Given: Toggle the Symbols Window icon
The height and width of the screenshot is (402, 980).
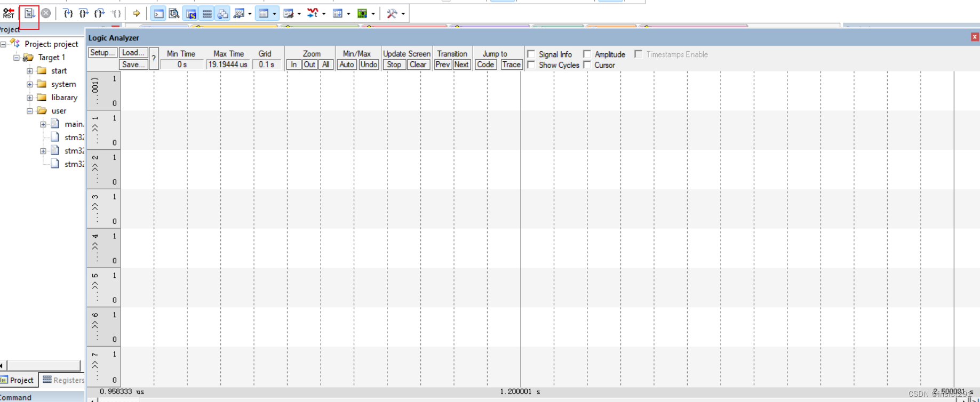Looking at the screenshot, I should [190, 13].
